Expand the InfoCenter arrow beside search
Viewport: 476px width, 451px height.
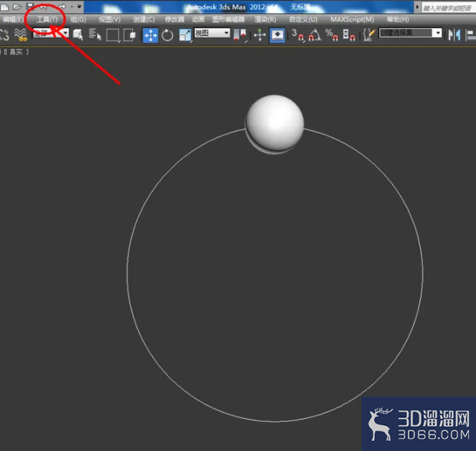pos(417,7)
